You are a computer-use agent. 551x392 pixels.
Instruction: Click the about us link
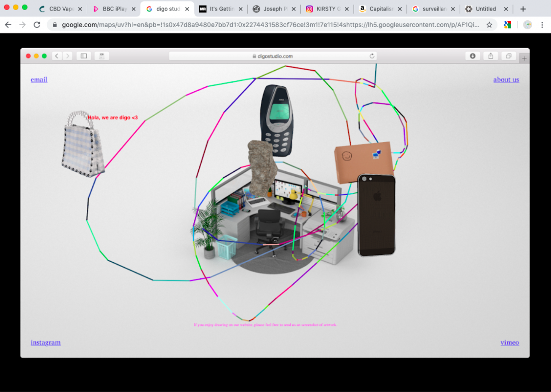[x=506, y=79]
